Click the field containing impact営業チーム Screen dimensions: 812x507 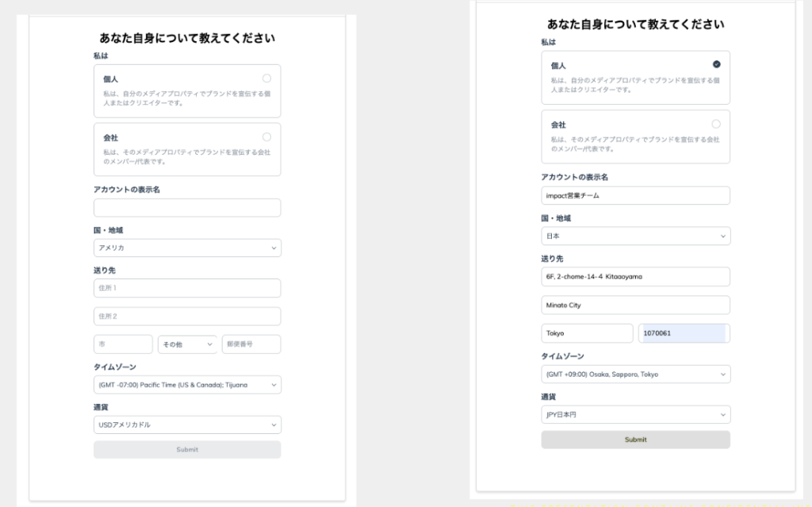point(635,196)
